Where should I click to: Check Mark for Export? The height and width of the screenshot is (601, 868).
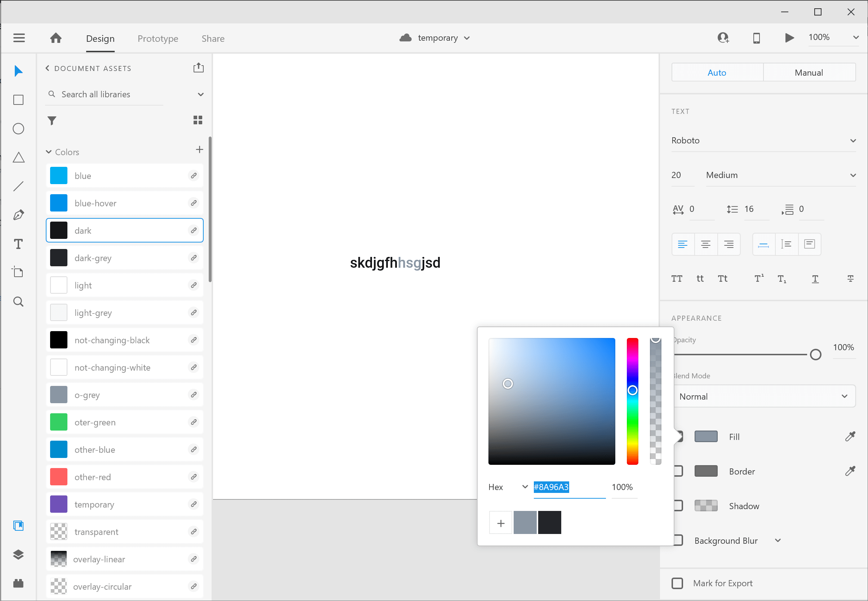pyautogui.click(x=677, y=583)
